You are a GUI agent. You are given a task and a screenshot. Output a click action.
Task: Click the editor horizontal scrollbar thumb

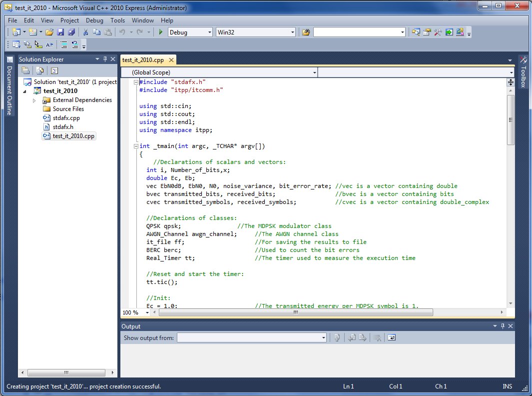pyautogui.click(x=296, y=312)
